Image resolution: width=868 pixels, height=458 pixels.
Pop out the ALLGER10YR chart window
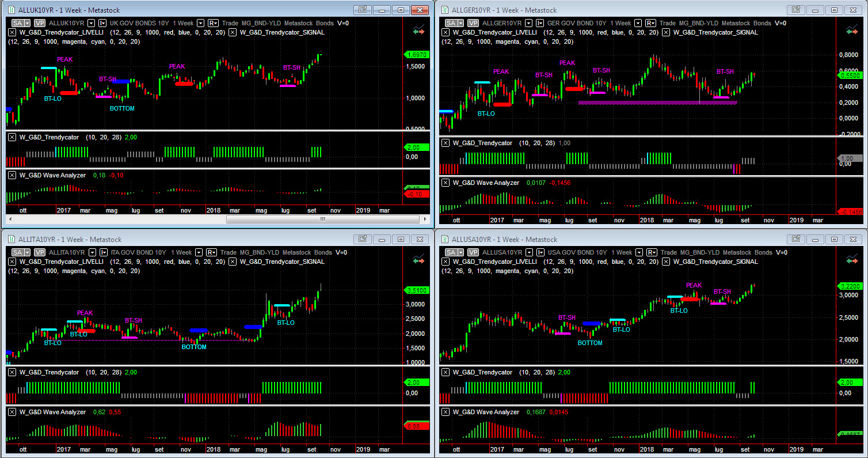[796, 10]
